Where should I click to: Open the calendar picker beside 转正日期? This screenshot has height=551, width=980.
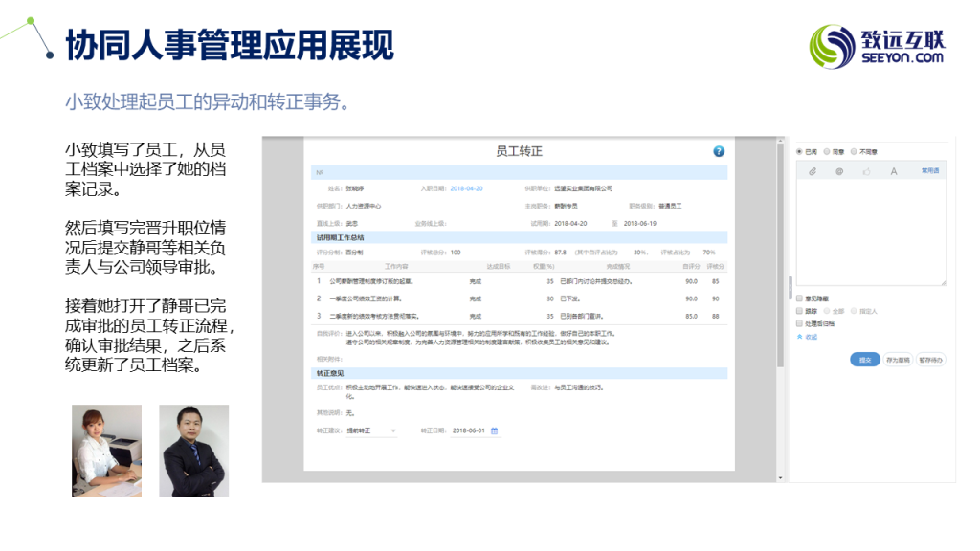click(x=495, y=430)
